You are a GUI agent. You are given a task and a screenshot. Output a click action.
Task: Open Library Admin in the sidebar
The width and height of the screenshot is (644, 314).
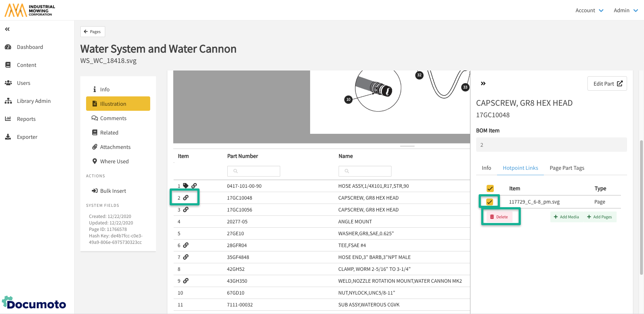point(33,101)
